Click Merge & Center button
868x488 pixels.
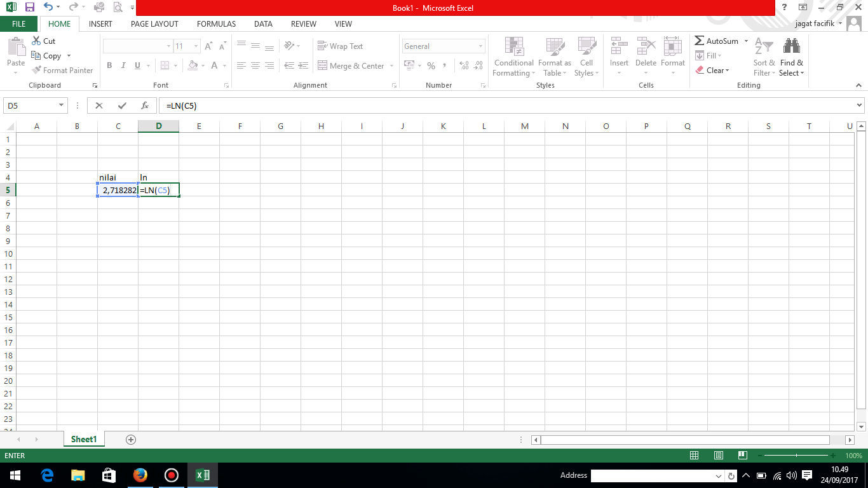pyautogui.click(x=351, y=65)
